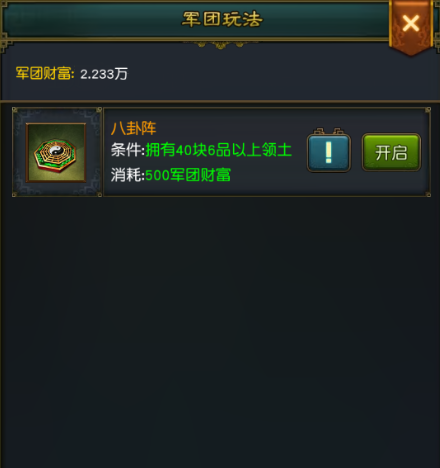Image resolution: width=440 pixels, height=468 pixels.
Task: Click the 军团玩法 title header
Action: (222, 19)
